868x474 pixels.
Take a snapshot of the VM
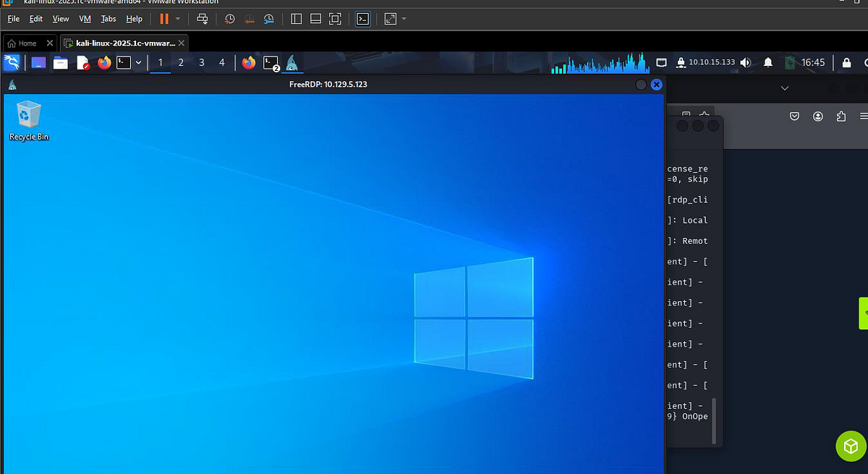pyautogui.click(x=229, y=19)
